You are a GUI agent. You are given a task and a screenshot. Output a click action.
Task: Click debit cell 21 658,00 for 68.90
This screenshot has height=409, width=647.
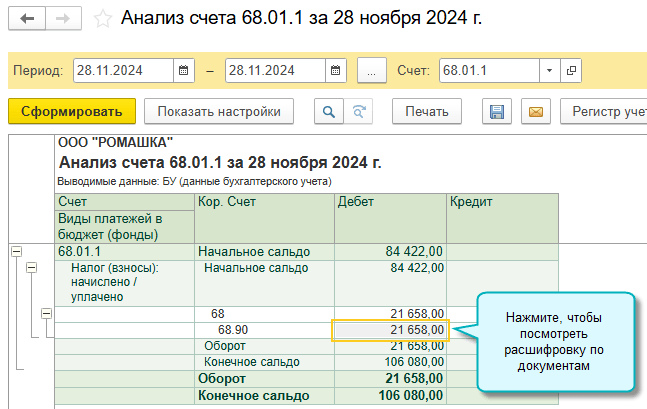coord(391,329)
